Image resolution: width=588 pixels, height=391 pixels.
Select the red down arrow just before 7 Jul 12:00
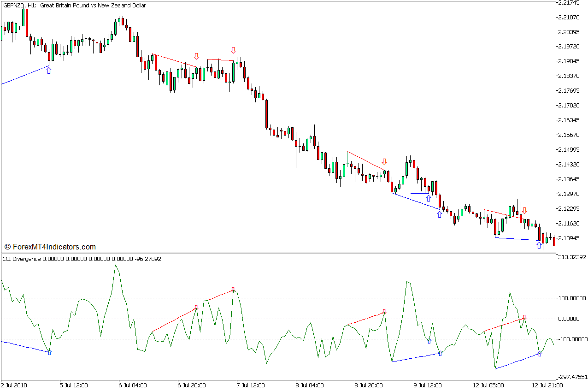coord(233,50)
